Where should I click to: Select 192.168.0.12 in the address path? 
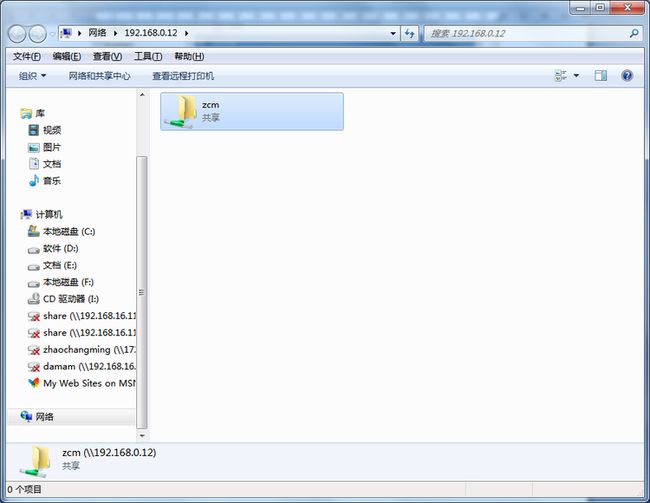point(151,33)
